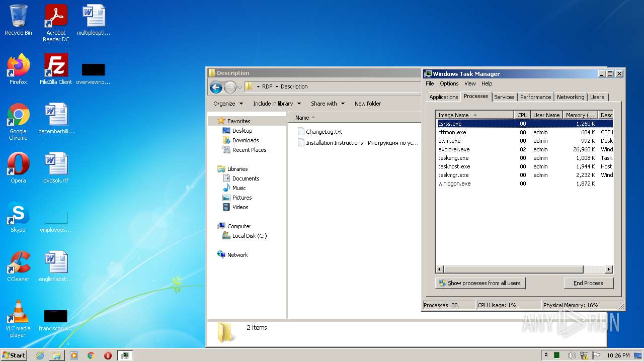Image resolution: width=644 pixels, height=362 pixels.
Task: Open the Share with dropdown
Action: [328, 104]
